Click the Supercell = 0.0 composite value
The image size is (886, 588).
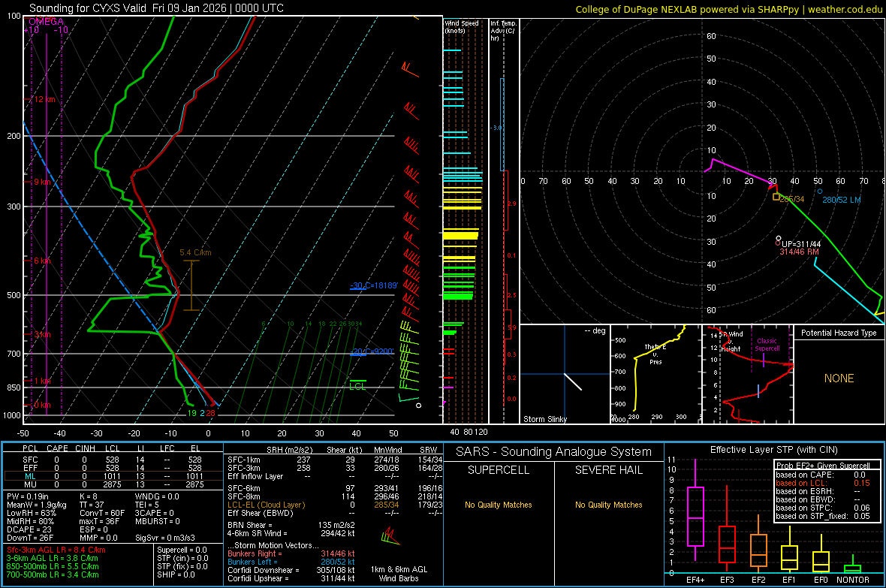[182, 550]
